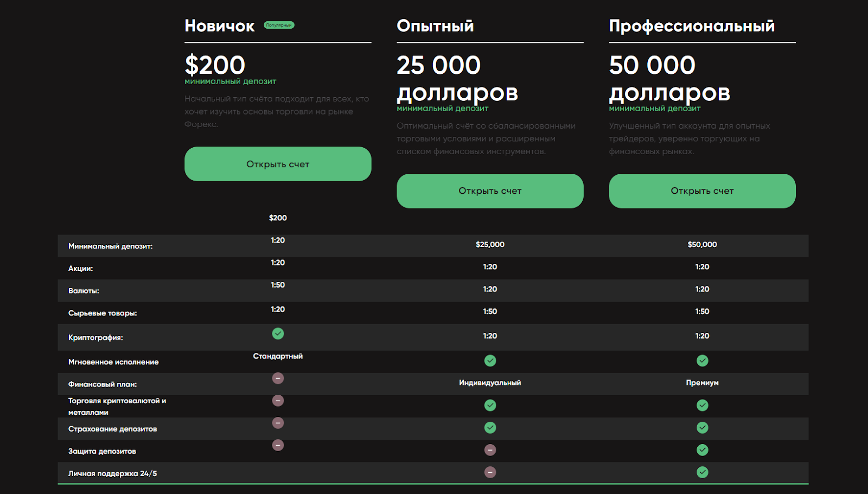868x494 pixels.
Task: Click Опытный checkmark for Страхование депозитов
Action: [490, 428]
